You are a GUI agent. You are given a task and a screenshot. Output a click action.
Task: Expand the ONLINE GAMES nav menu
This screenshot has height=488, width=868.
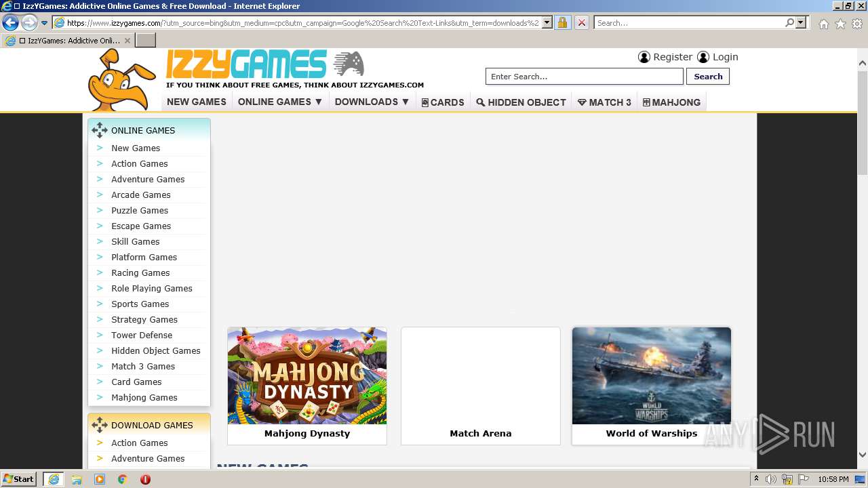(279, 102)
